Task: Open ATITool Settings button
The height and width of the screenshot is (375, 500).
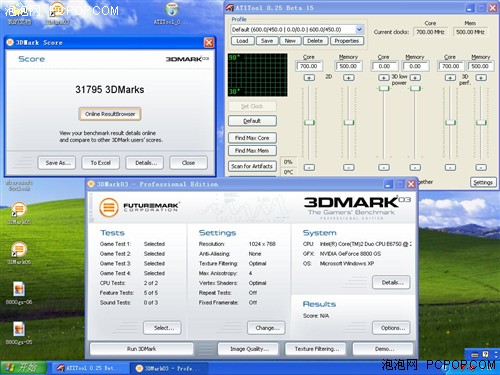Action: point(483,182)
